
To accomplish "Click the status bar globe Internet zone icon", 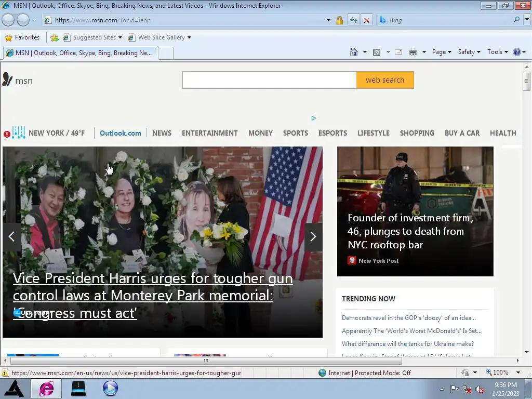I will click(322, 373).
